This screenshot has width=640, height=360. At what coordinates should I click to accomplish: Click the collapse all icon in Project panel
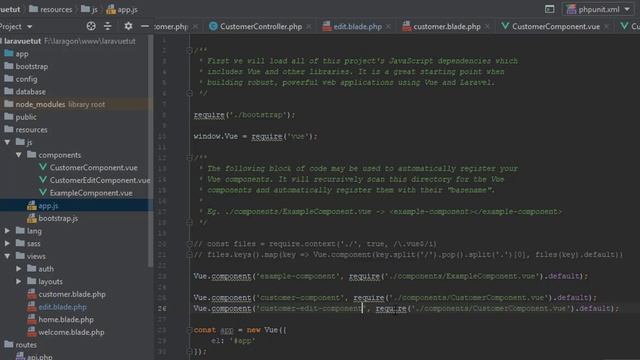click(108, 26)
